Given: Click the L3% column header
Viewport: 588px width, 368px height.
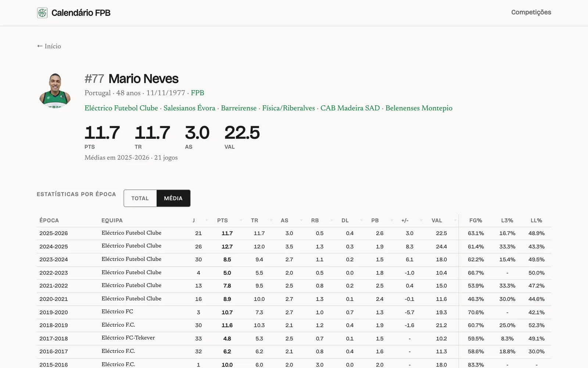Looking at the screenshot, I should click(507, 220).
